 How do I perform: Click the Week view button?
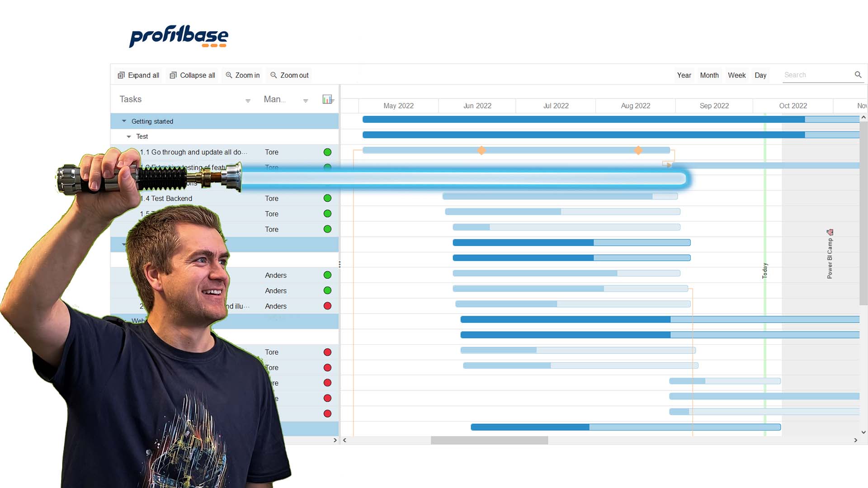(x=736, y=75)
